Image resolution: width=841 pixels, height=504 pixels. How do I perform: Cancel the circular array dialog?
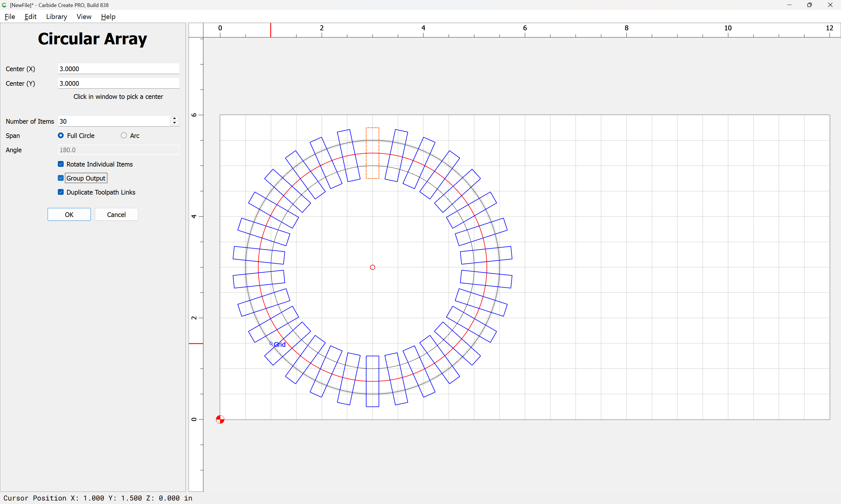click(116, 215)
